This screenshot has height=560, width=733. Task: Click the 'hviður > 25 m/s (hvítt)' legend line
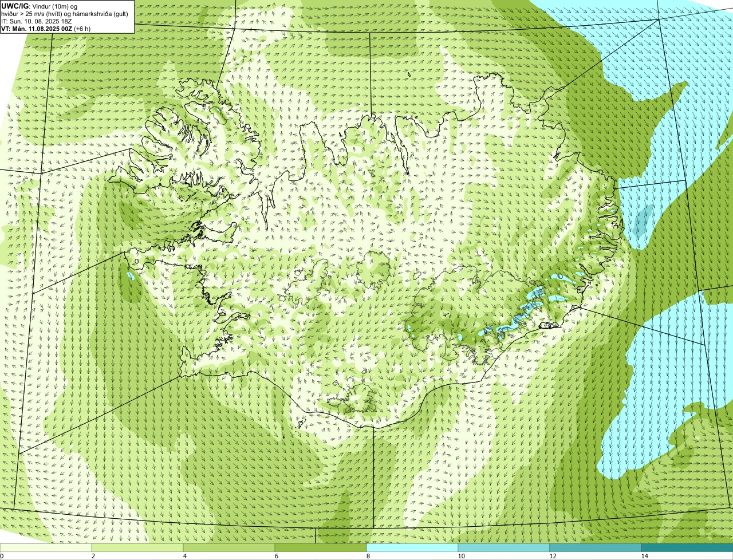click(65, 14)
